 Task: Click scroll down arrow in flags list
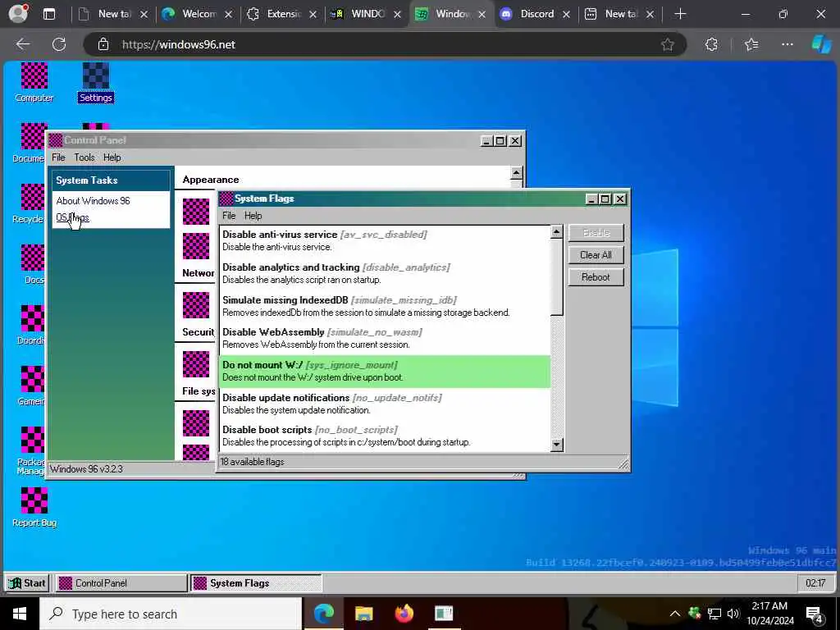click(557, 445)
